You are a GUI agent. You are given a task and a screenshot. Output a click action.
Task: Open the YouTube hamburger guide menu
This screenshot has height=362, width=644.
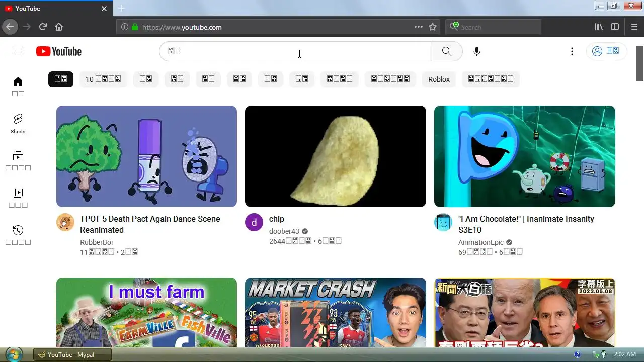(x=18, y=51)
